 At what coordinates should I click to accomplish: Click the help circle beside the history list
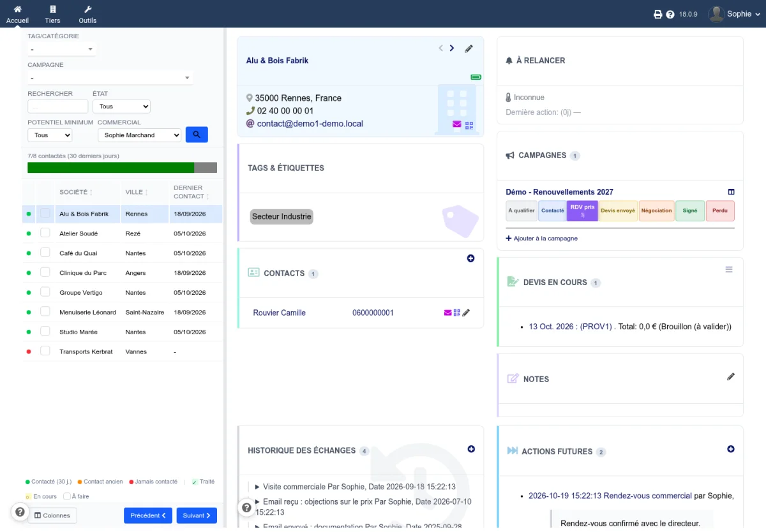click(x=246, y=508)
